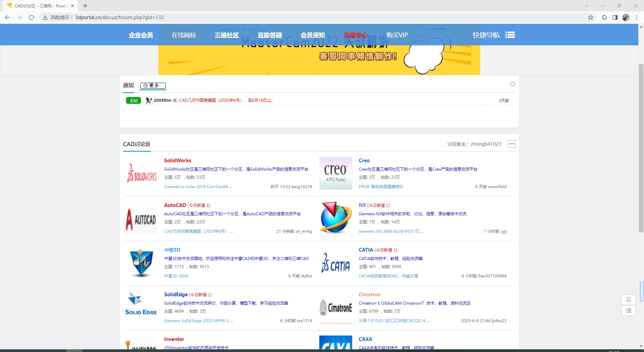Open the 中望3D 2026 latest post
644x352 pixels.
click(176, 276)
